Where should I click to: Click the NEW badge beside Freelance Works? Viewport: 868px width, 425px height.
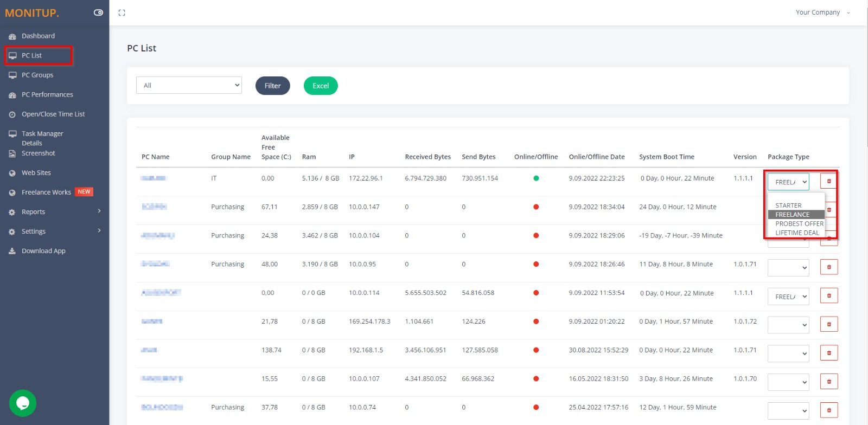click(x=84, y=192)
